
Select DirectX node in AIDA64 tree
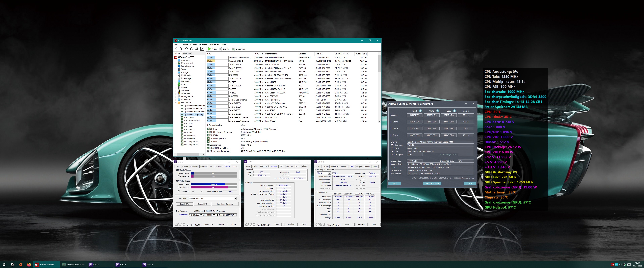pos(183,84)
